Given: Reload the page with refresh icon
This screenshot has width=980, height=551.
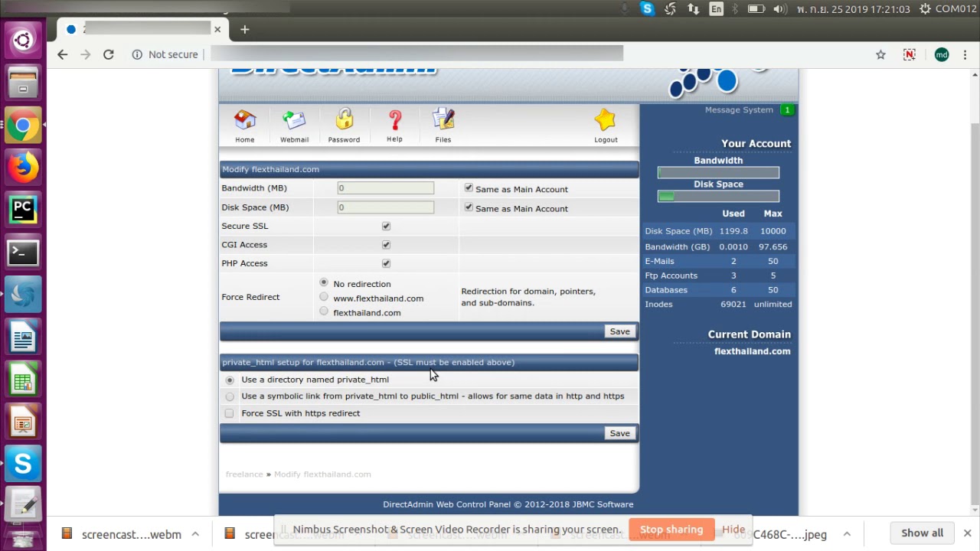Looking at the screenshot, I should (109, 54).
